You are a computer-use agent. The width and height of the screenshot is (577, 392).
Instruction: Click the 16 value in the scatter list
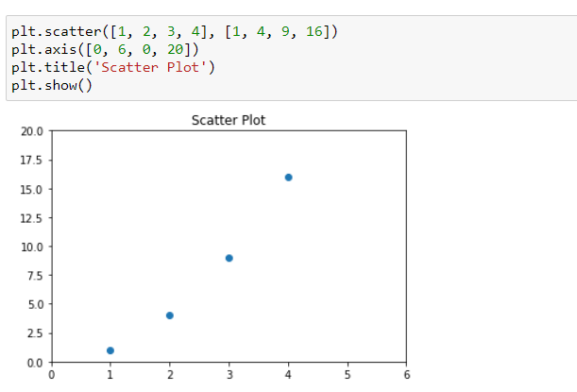coord(314,32)
